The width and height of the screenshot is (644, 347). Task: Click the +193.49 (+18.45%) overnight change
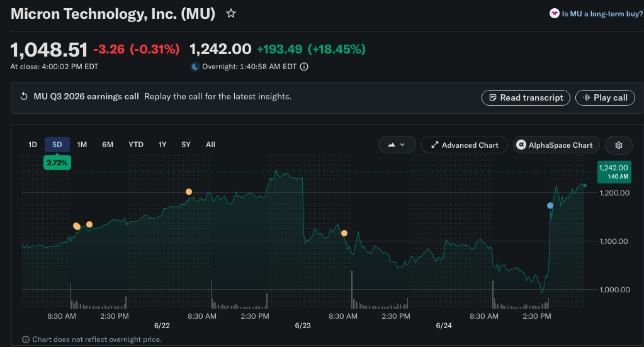click(x=311, y=49)
